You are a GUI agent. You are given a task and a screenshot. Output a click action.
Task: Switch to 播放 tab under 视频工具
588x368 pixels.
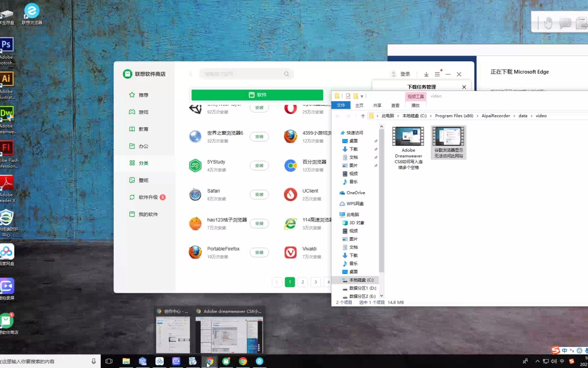point(415,105)
